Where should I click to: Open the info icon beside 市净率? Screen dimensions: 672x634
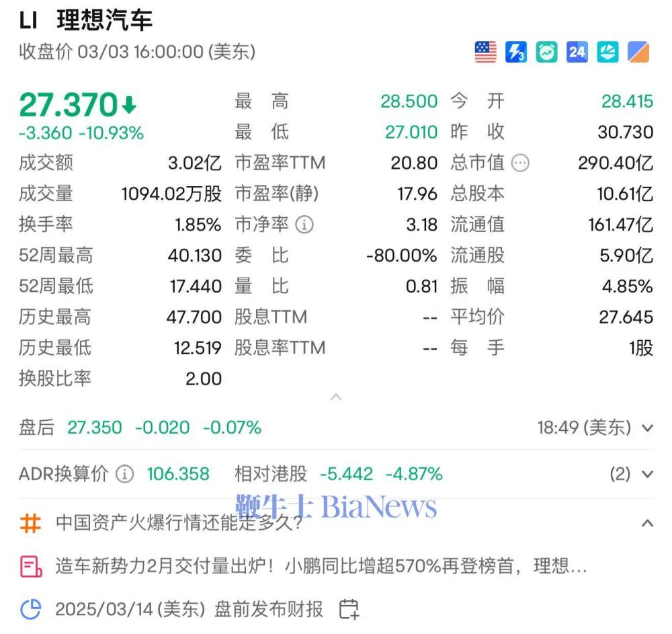(304, 225)
